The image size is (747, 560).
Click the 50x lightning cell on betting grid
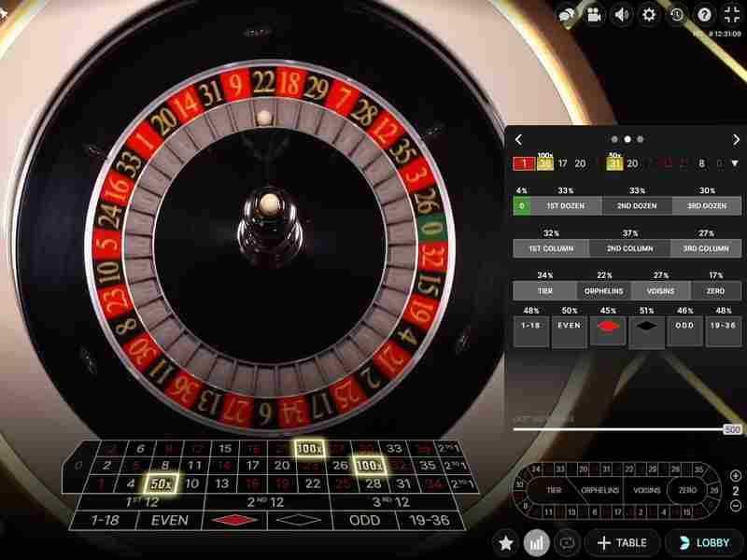tap(161, 483)
